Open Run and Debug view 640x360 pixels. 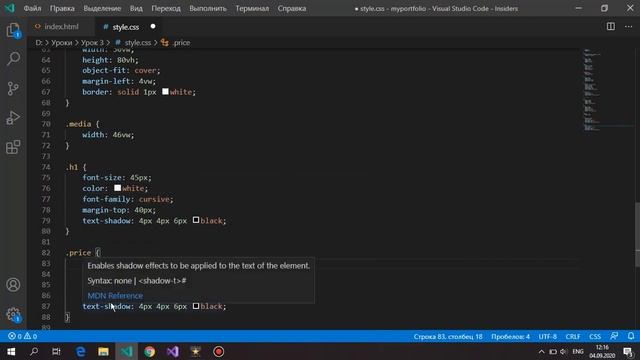point(13,118)
